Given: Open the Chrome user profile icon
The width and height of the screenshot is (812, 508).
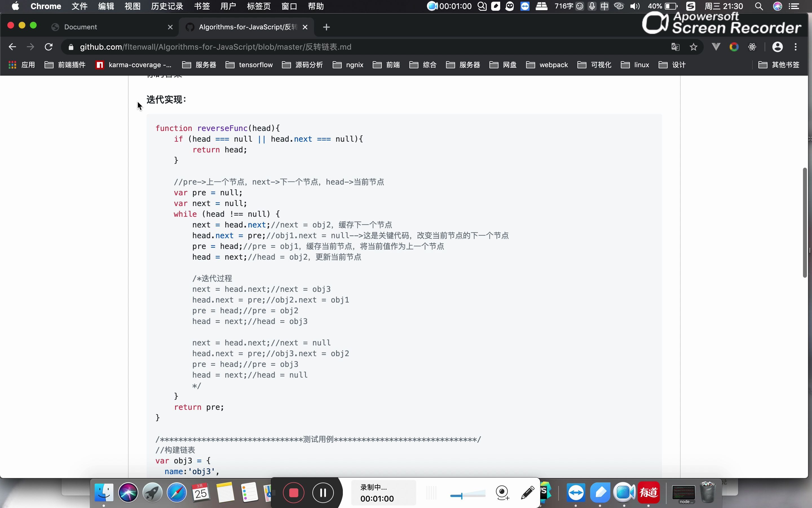Looking at the screenshot, I should pyautogui.click(x=778, y=47).
